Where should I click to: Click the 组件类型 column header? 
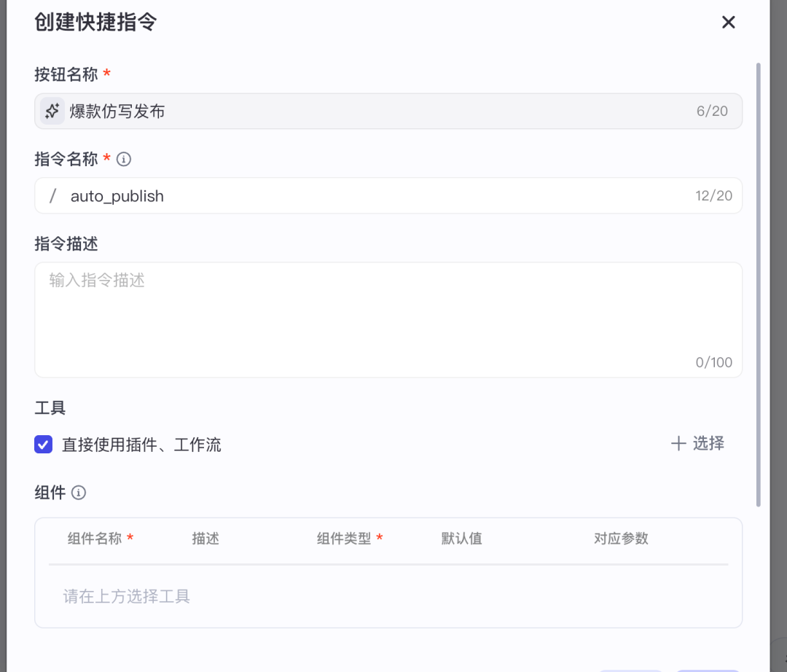click(344, 539)
